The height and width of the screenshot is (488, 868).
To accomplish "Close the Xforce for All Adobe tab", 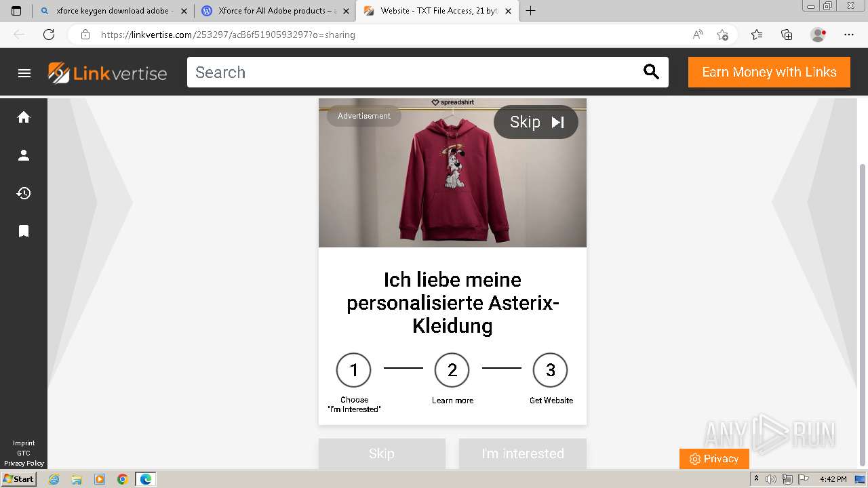I will pyautogui.click(x=346, y=11).
